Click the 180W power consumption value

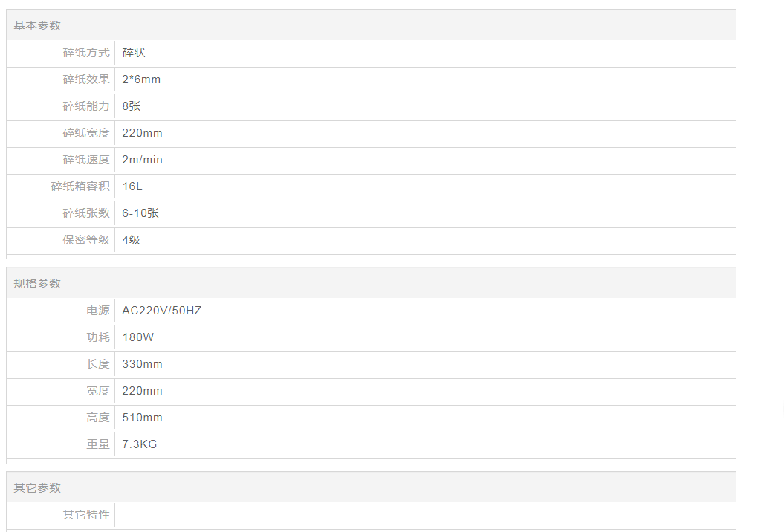[x=137, y=337]
